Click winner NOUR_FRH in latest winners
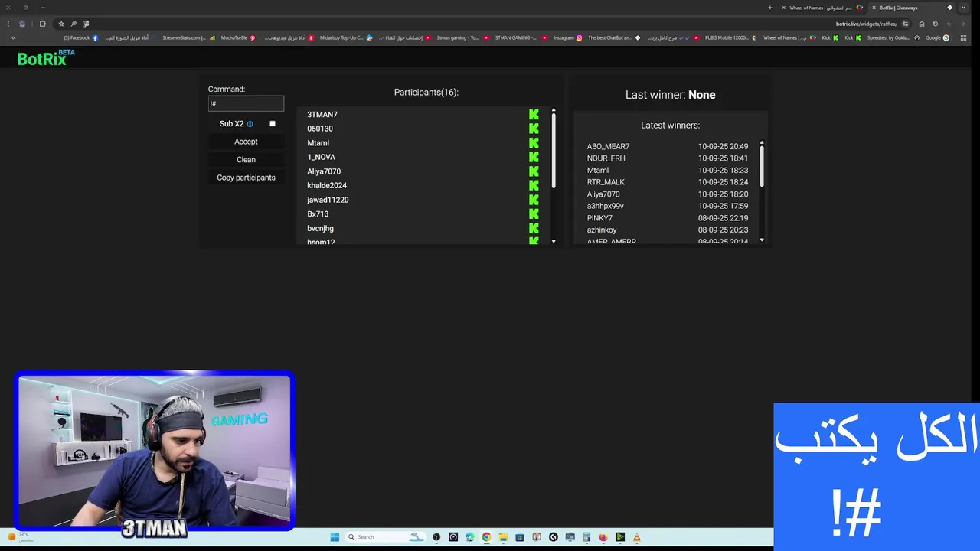 click(x=606, y=158)
